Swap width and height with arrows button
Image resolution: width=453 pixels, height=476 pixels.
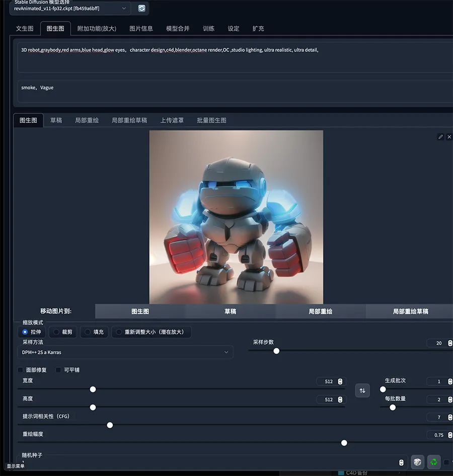coord(362,390)
